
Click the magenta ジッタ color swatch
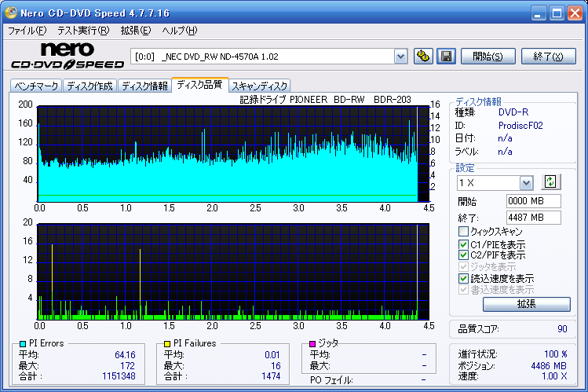coord(312,343)
